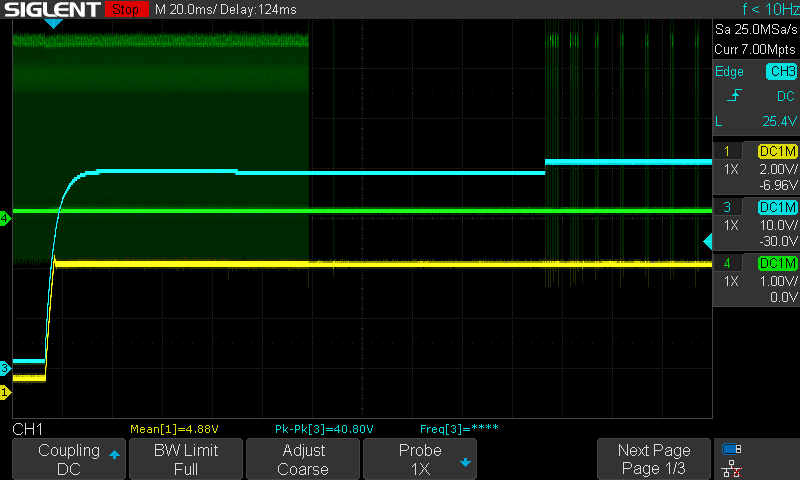Select the yellow channel 1 ground marker
Viewport: 800px width, 480px height.
pos(5,393)
